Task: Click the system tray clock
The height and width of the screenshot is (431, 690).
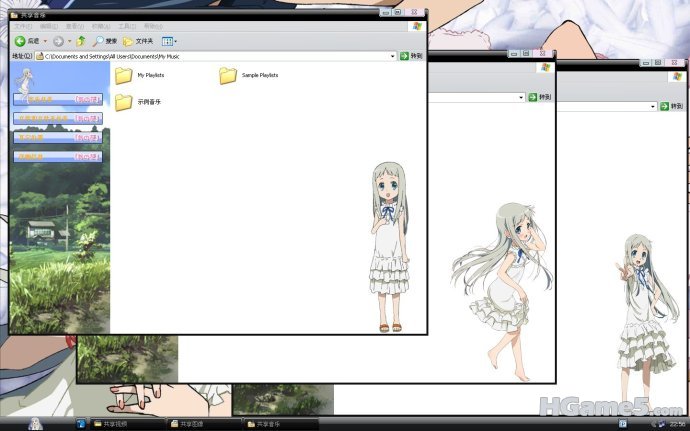Action: [678, 424]
